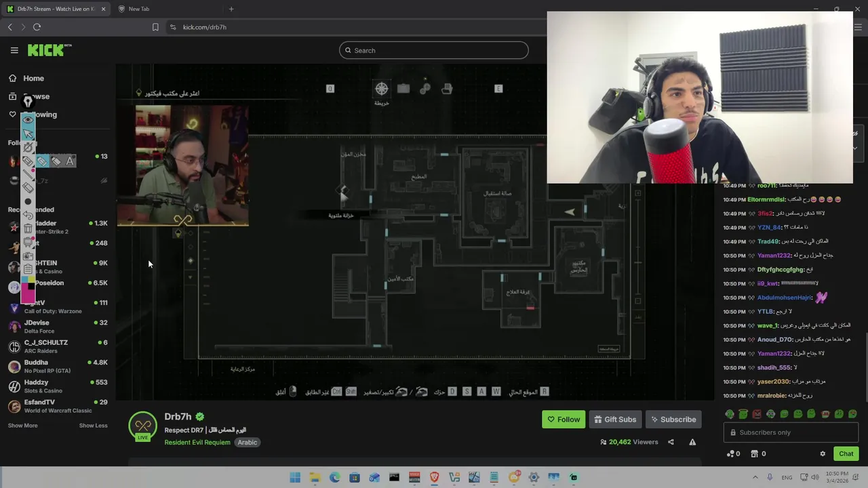The image size is (868, 488).
Task: Click the Gift Subs button
Action: pos(615,420)
